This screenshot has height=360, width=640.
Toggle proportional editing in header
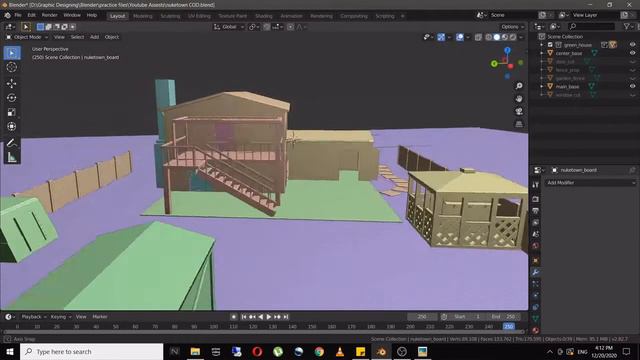pos(290,27)
